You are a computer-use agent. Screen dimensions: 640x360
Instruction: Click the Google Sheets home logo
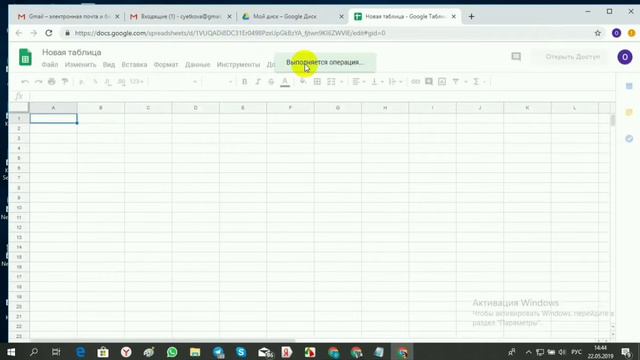pos(25,57)
